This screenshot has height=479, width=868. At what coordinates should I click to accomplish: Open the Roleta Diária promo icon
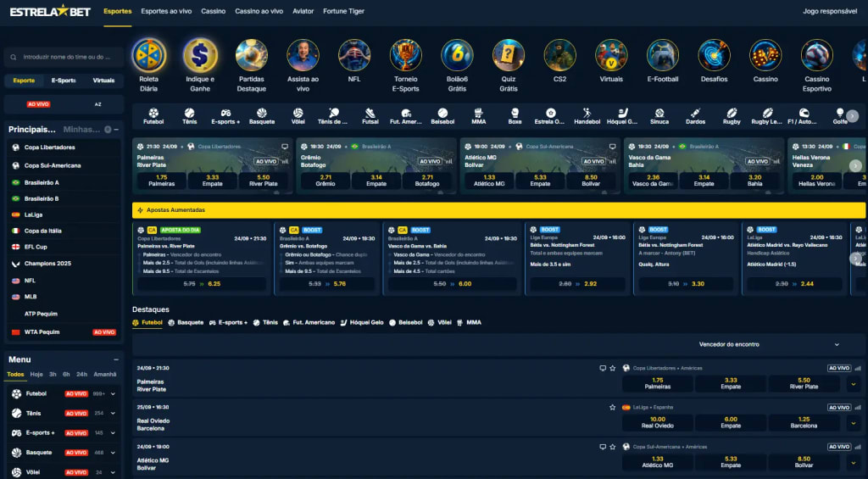[149, 55]
